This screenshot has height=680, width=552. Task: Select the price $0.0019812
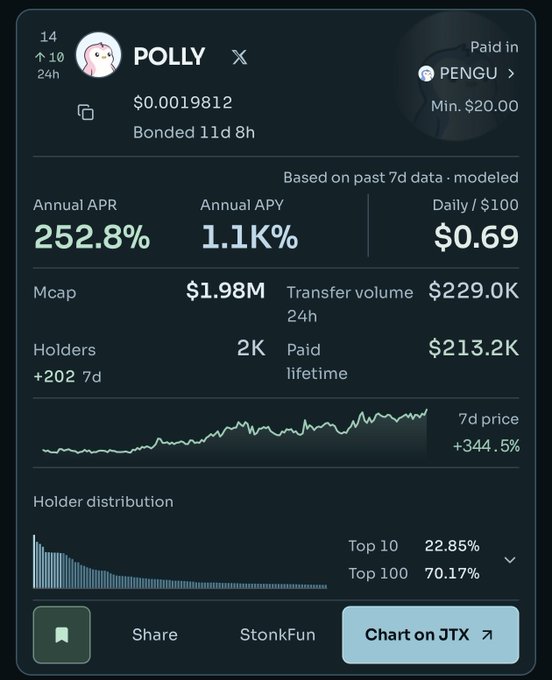pyautogui.click(x=183, y=103)
